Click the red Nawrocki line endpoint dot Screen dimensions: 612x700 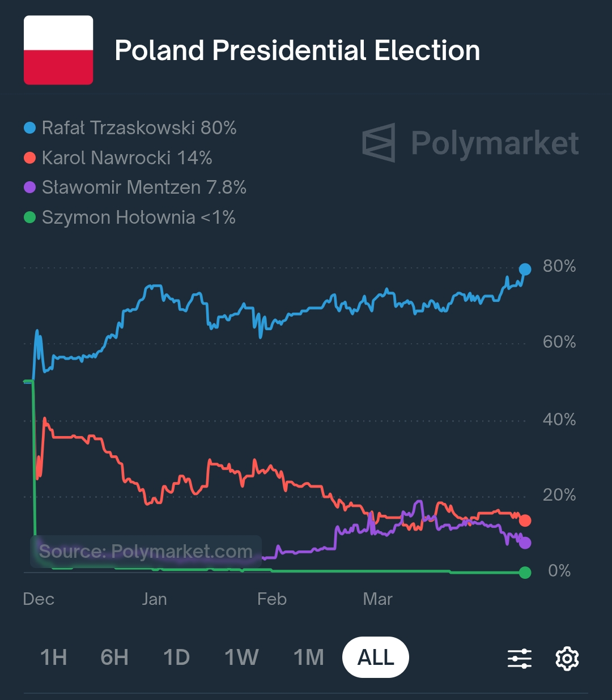tap(525, 520)
